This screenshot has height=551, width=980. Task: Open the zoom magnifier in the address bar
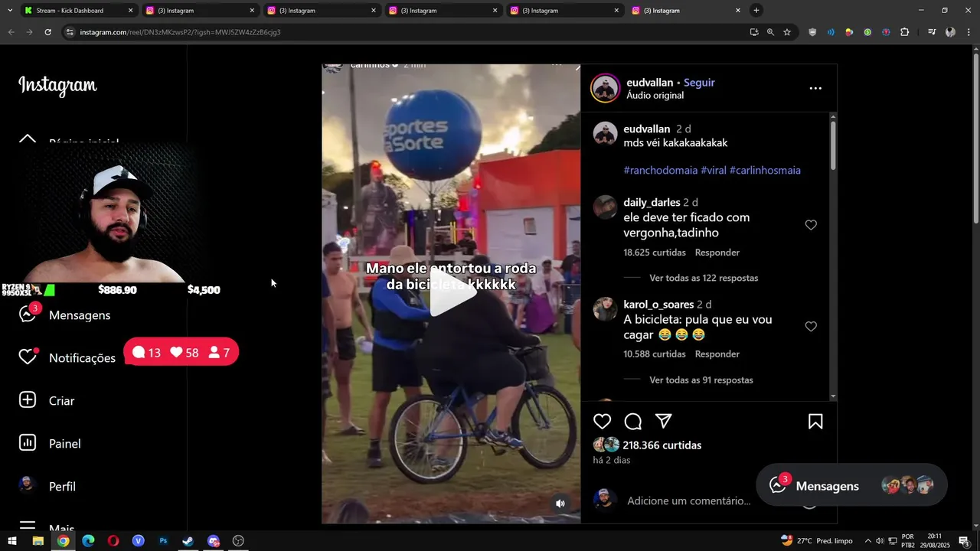point(770,32)
